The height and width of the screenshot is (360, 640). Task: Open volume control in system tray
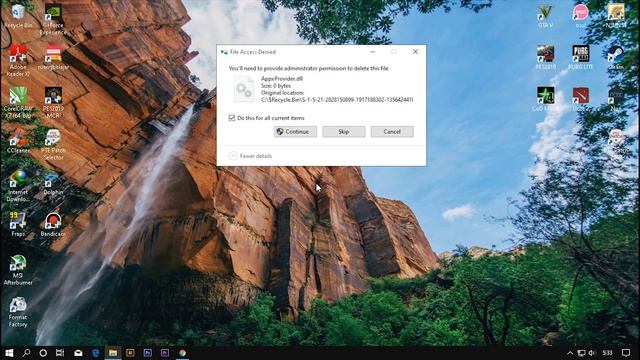[x=592, y=353]
